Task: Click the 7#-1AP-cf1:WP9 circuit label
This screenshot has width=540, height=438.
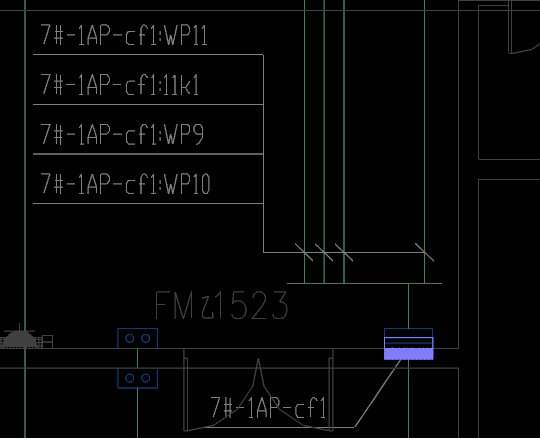Action: pyautogui.click(x=123, y=134)
